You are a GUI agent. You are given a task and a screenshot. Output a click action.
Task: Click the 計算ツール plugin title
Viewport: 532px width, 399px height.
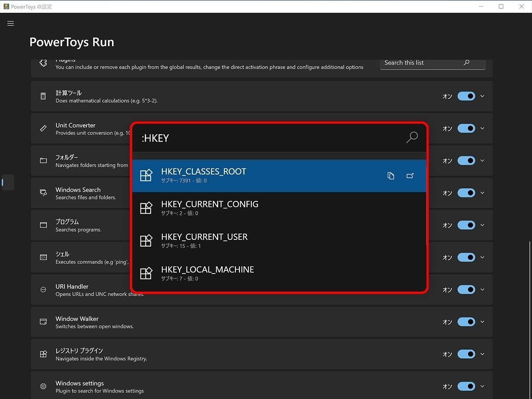(69, 93)
